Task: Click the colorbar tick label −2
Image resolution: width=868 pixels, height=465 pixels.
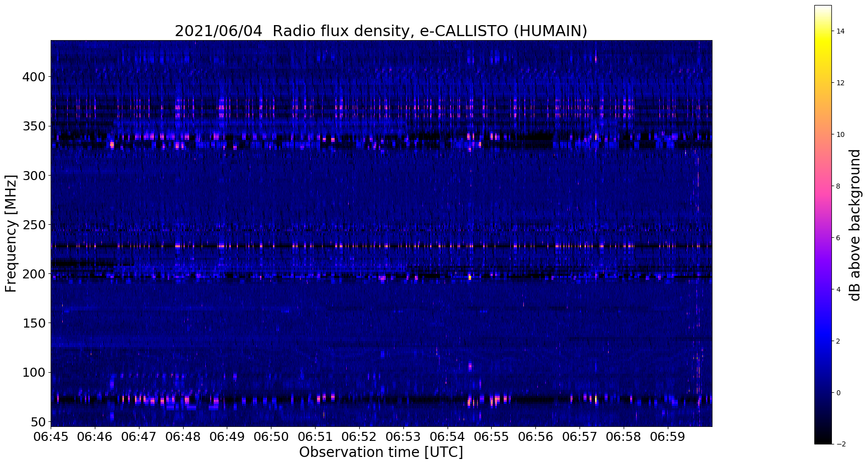Action: (840, 444)
